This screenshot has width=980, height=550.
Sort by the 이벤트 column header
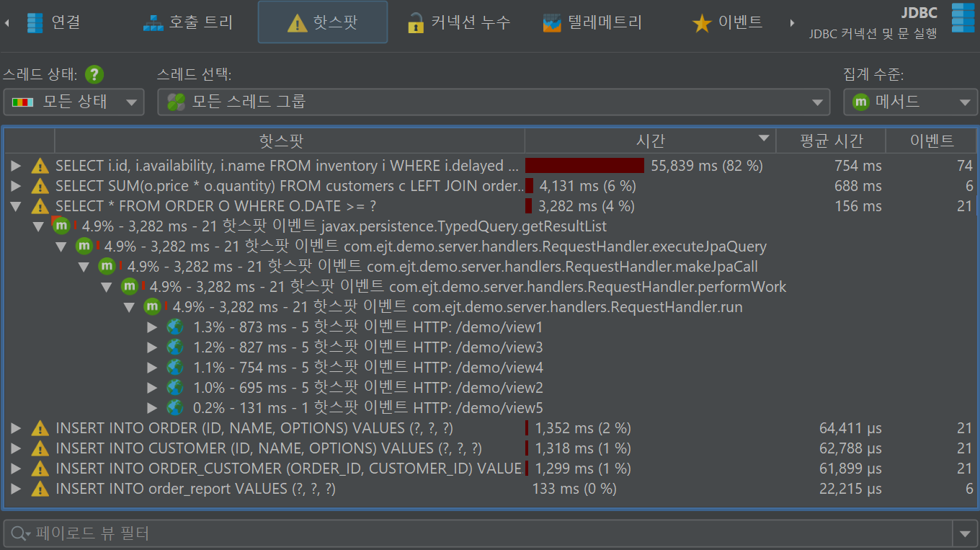click(x=931, y=141)
